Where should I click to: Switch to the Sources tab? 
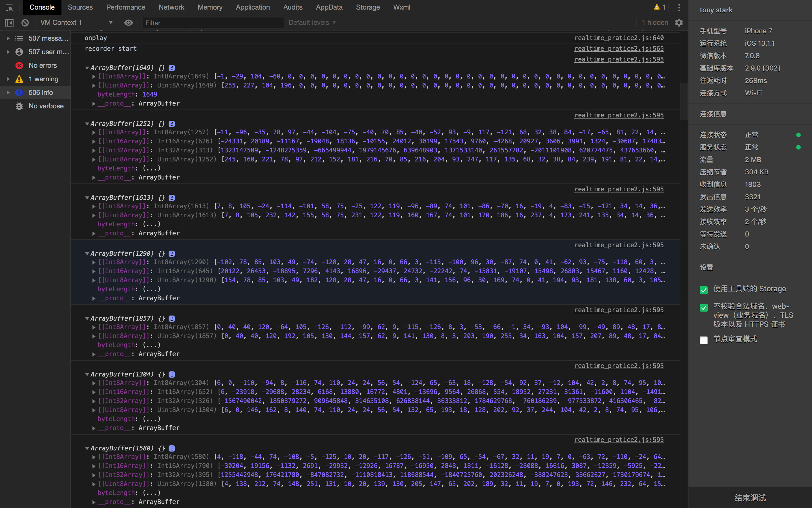(80, 7)
